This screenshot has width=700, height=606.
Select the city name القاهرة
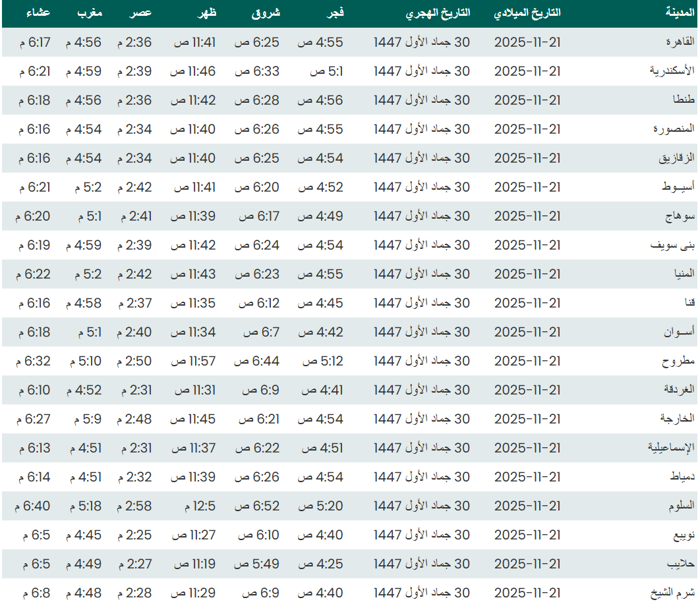680,42
